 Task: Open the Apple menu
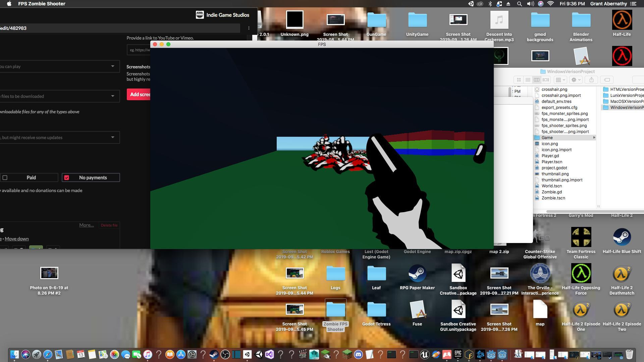(9, 4)
